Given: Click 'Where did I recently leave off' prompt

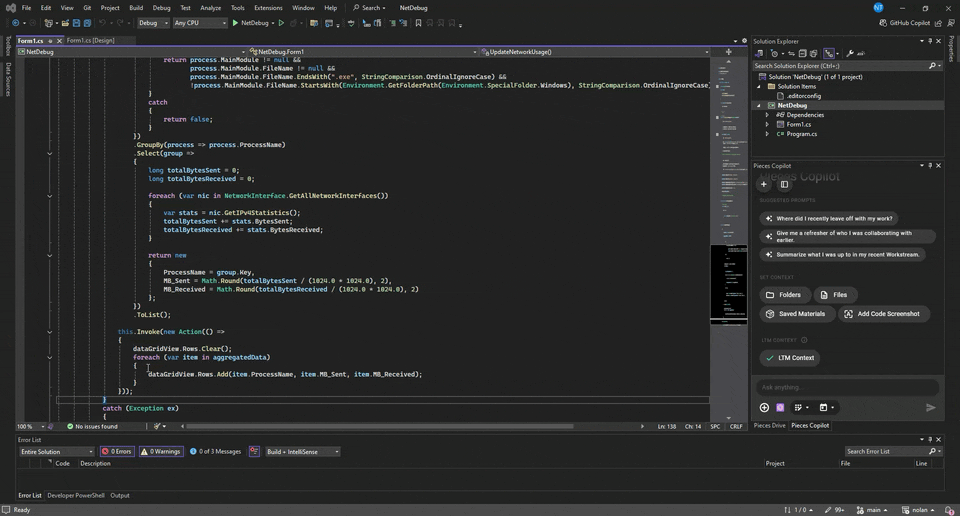Looking at the screenshot, I should click(830, 219).
